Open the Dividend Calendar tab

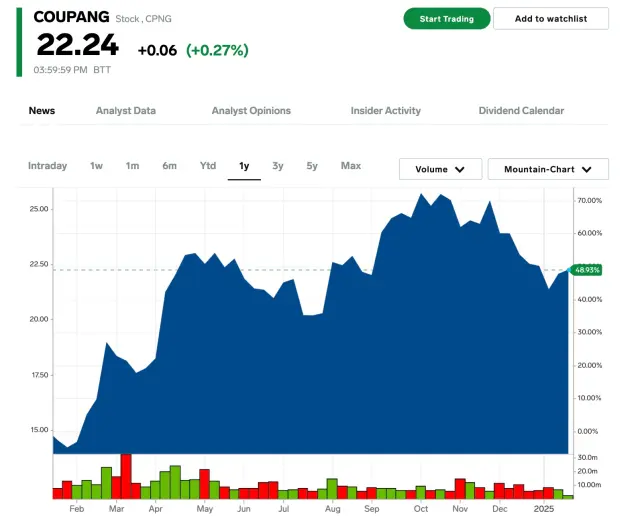[521, 111]
